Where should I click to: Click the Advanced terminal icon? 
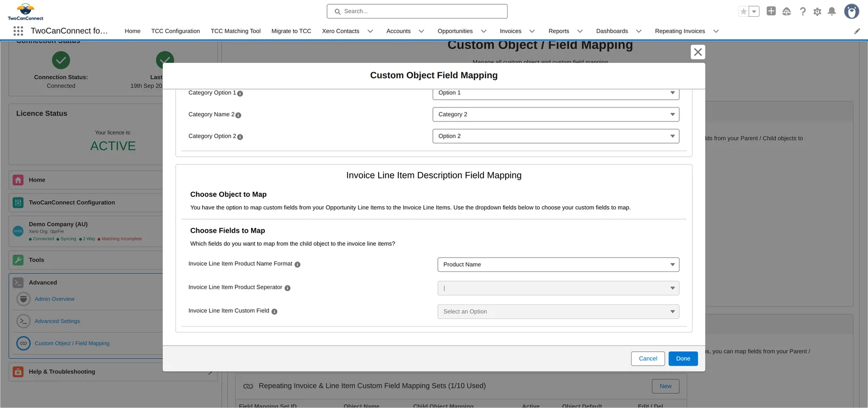click(x=18, y=283)
